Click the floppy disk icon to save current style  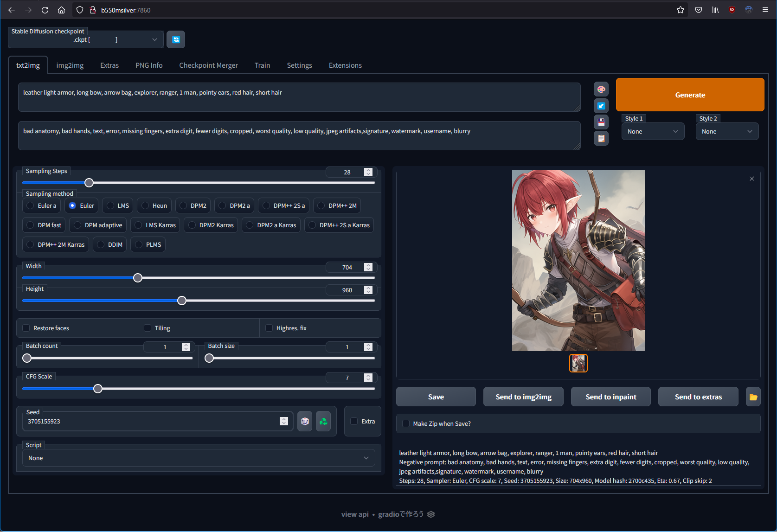coord(601,122)
